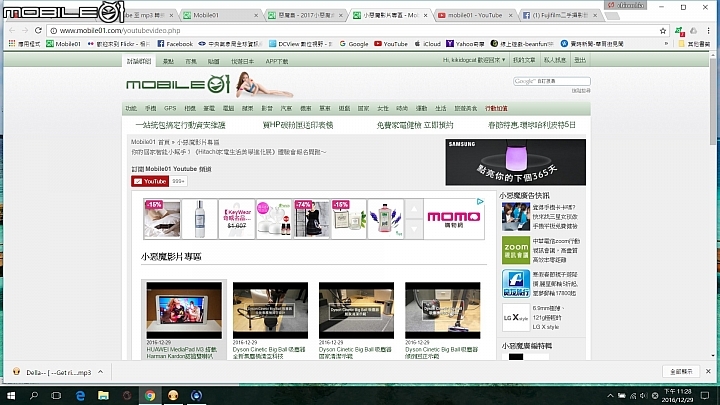Open the Samsung banner ad
The width and height of the screenshot is (720, 405).
pos(515,162)
